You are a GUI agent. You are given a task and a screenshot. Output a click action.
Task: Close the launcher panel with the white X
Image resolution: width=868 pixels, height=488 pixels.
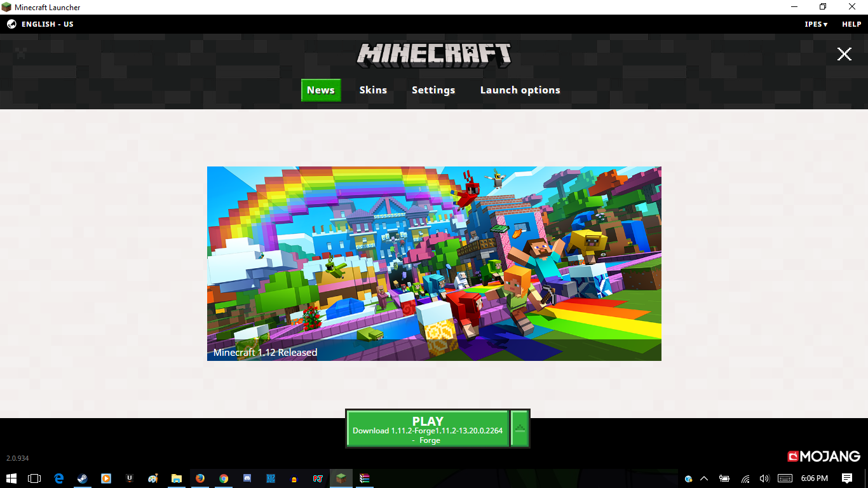coord(844,54)
